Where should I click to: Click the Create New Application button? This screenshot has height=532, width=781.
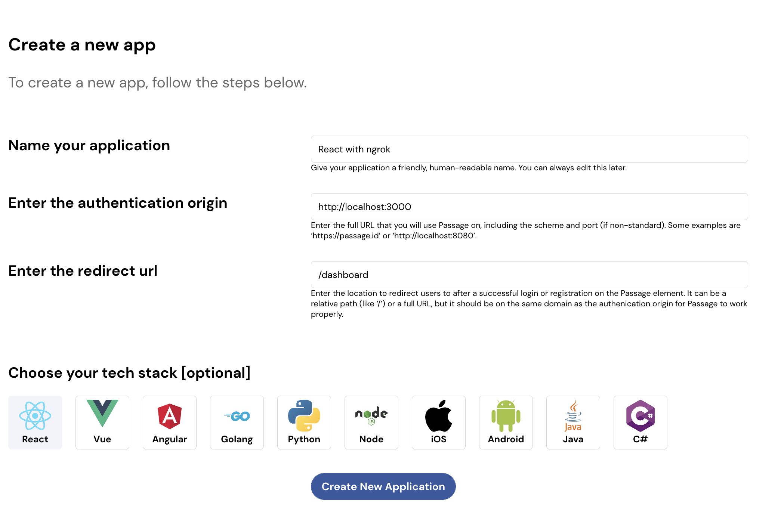point(383,486)
